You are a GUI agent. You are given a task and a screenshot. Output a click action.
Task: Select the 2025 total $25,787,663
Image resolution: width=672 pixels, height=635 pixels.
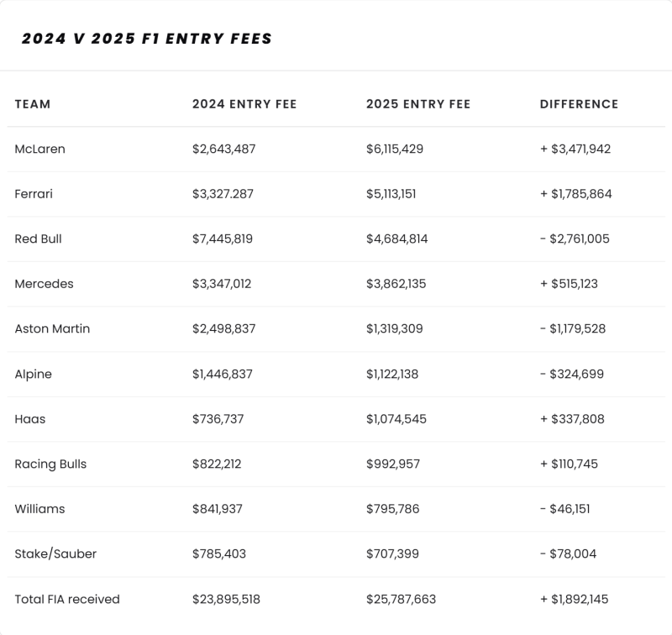click(401, 599)
